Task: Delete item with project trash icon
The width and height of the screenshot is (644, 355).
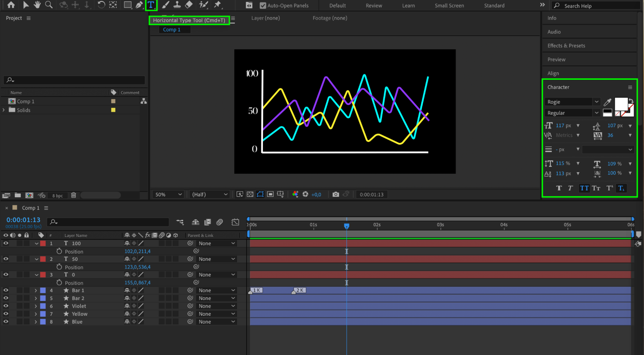Action: (x=73, y=195)
